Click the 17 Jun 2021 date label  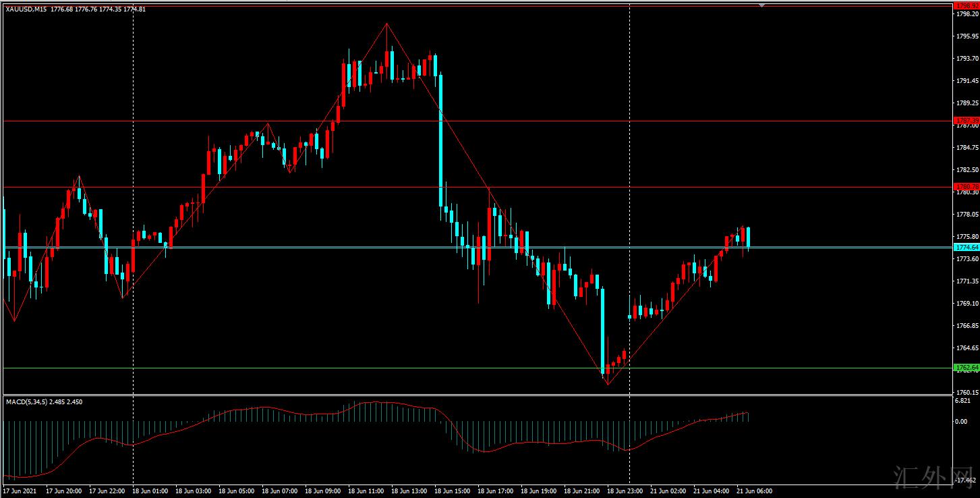(20, 491)
